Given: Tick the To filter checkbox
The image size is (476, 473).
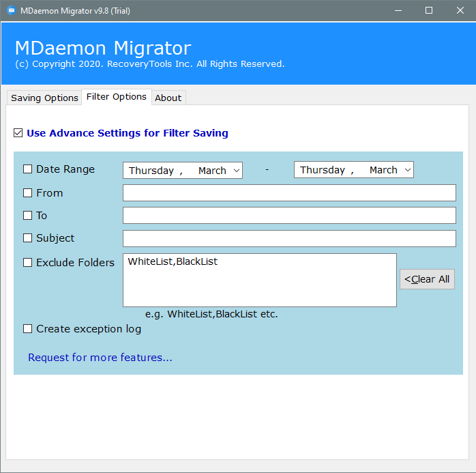Looking at the screenshot, I should [28, 216].
